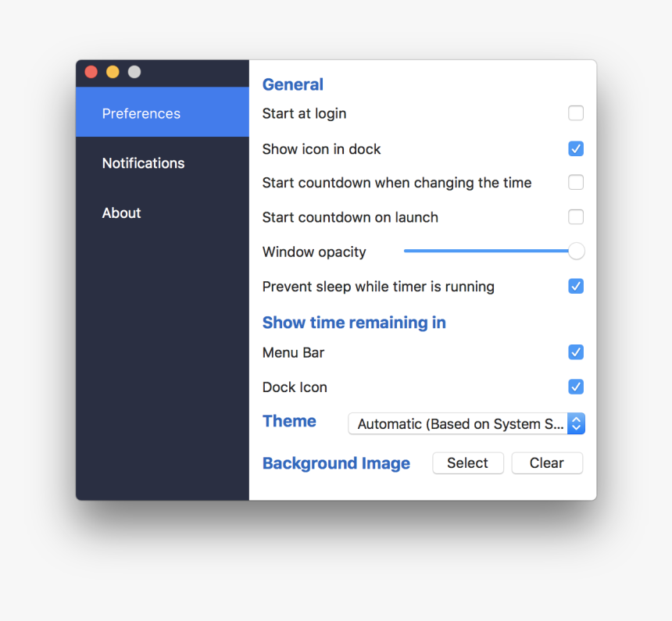Select a Background Image
Viewport: 672px width, 621px height.
(468, 463)
